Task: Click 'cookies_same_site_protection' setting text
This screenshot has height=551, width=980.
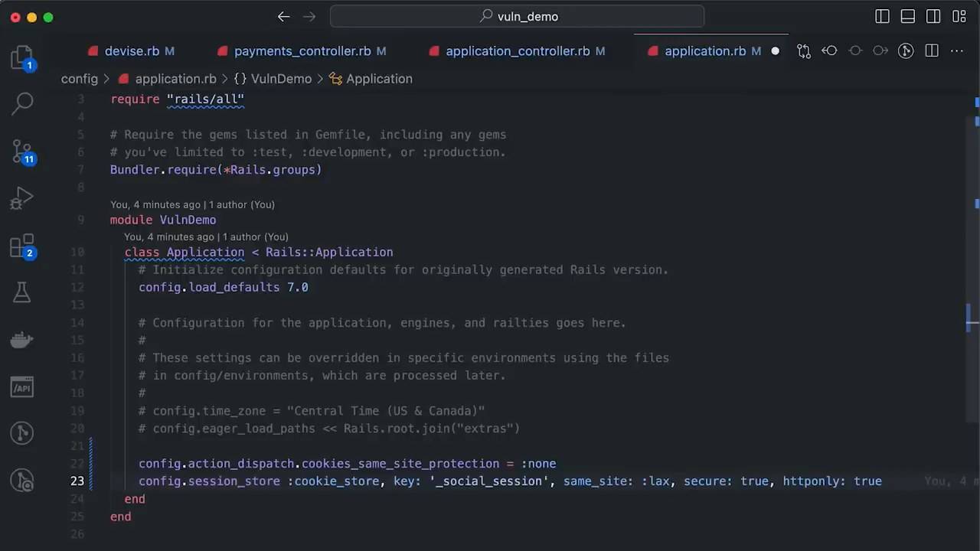Action: 400,464
